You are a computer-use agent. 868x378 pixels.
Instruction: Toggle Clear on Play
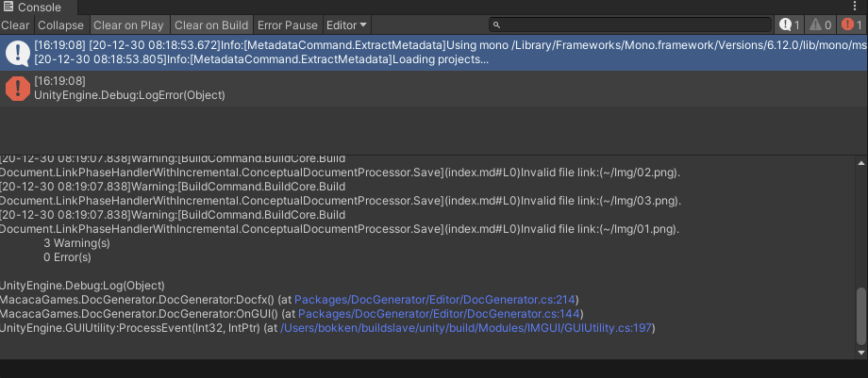coord(128,25)
